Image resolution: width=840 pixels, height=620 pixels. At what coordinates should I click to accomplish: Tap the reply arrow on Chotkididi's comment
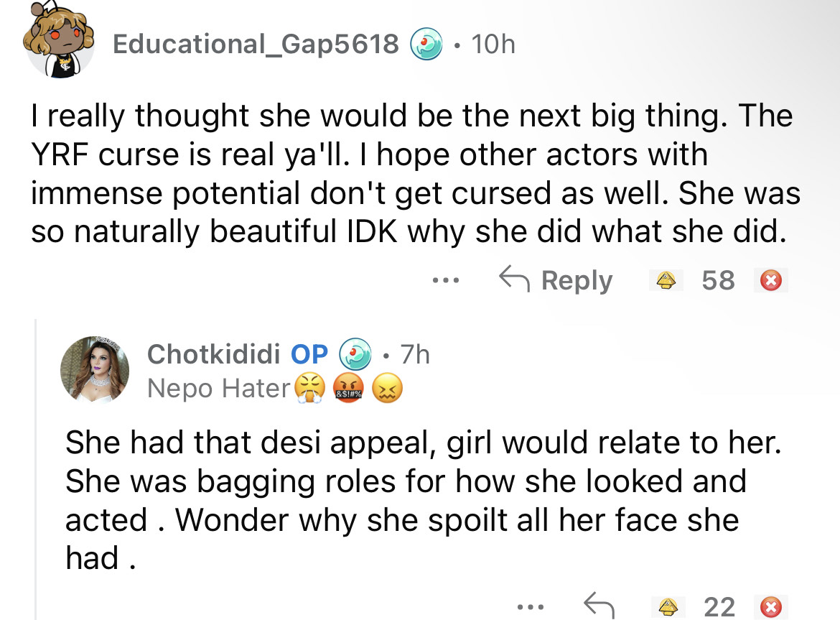click(x=598, y=607)
